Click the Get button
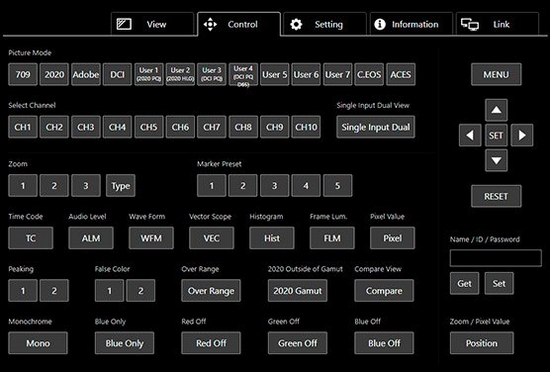The image size is (550, 372). point(464,283)
